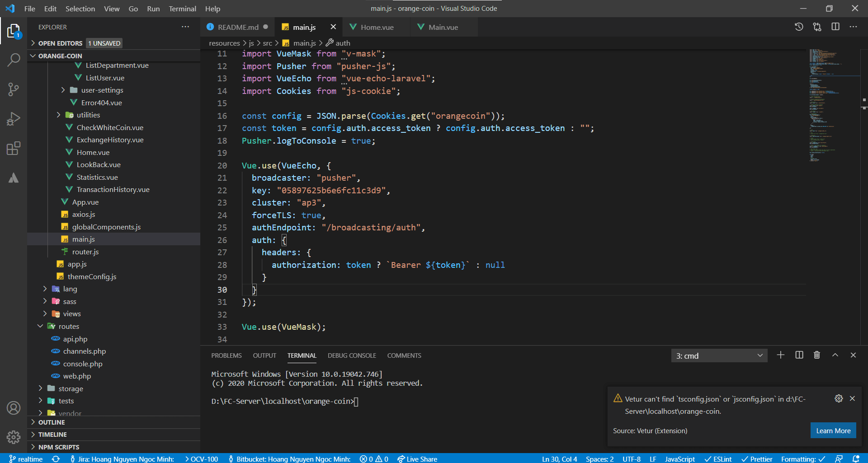Close the main.js editor tab
The width and height of the screenshot is (868, 463).
coord(333,27)
